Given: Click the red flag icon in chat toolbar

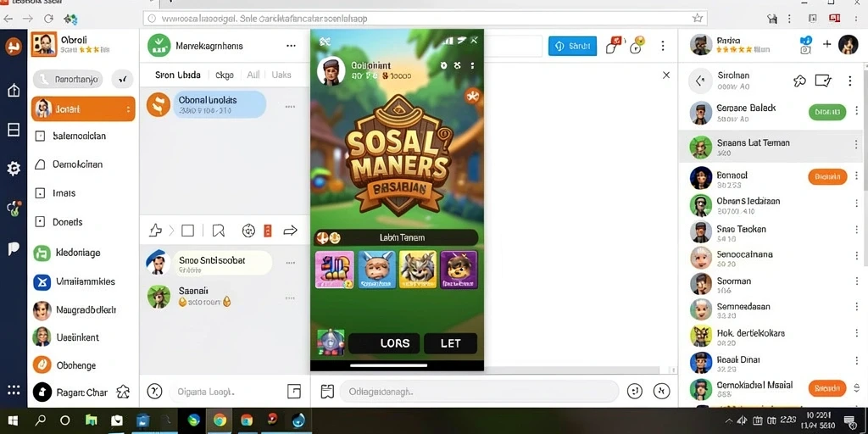Looking at the screenshot, I should click(x=268, y=231).
